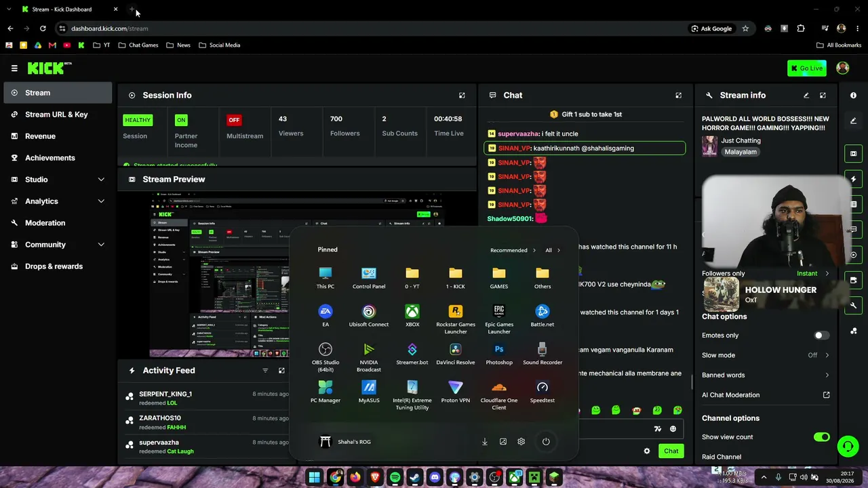Open Spotify from the Windows taskbar
The width and height of the screenshot is (868, 488).
395,478
